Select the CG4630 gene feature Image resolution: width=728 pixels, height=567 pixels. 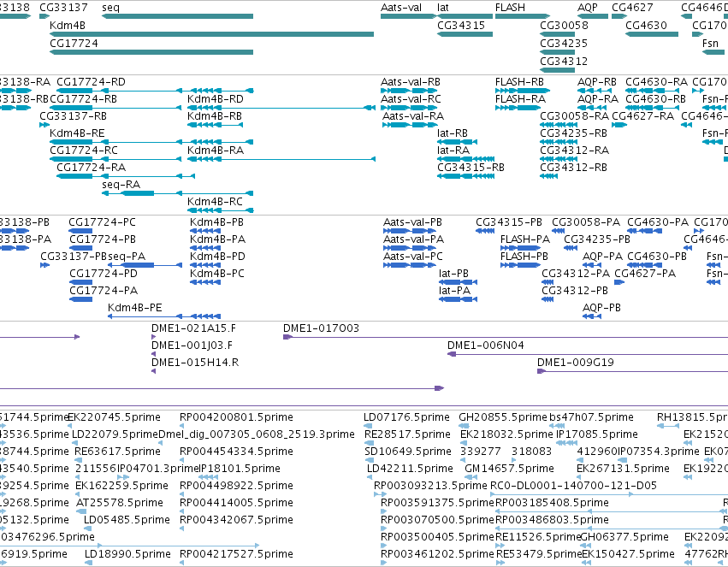(x=652, y=34)
